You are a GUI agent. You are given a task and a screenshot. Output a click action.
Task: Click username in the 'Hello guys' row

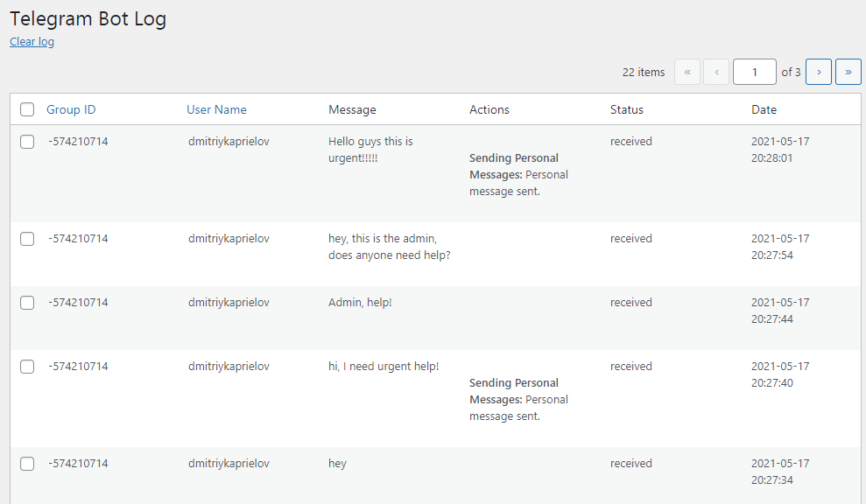229,142
